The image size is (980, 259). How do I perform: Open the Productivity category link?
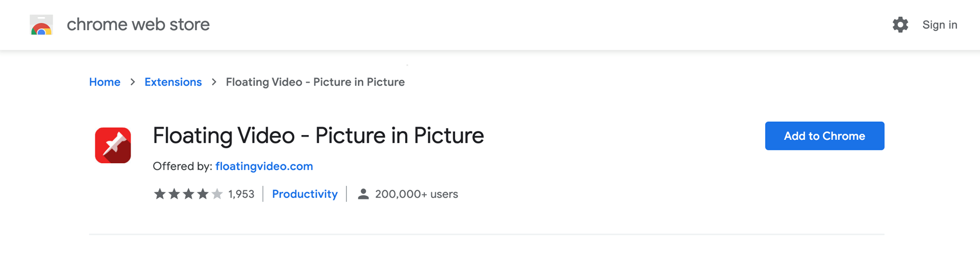(305, 194)
